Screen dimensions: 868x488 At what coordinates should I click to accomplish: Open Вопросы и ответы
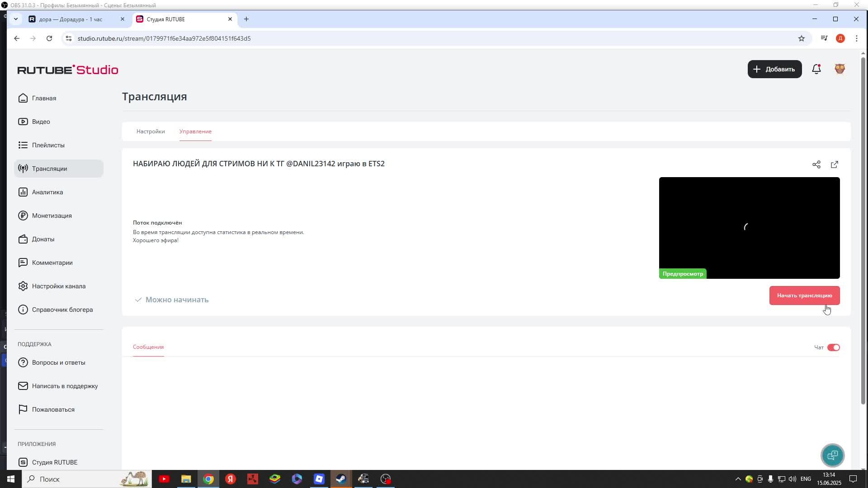(x=59, y=362)
